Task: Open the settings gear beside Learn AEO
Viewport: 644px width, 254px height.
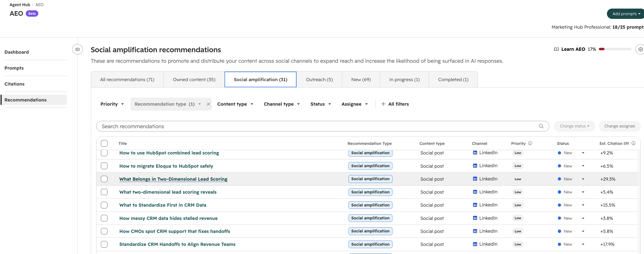Action: click(x=640, y=50)
